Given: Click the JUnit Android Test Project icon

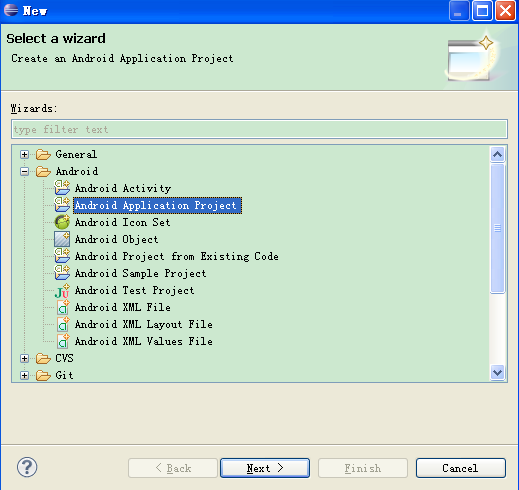Looking at the screenshot, I should point(62,290).
